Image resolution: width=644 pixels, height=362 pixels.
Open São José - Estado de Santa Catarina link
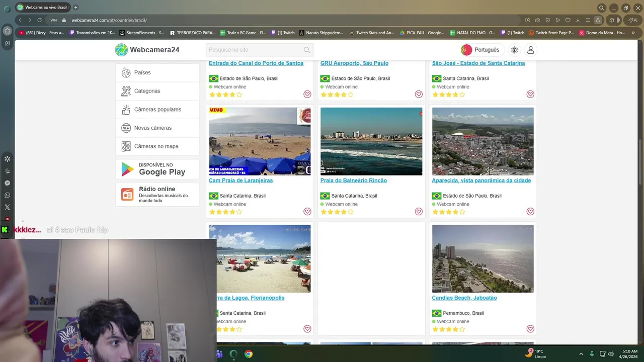[x=478, y=63]
